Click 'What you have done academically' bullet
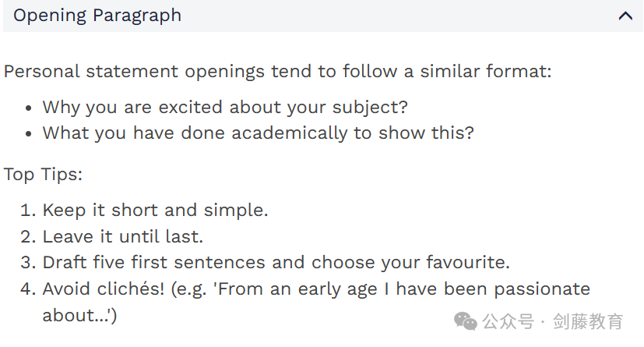 [258, 133]
